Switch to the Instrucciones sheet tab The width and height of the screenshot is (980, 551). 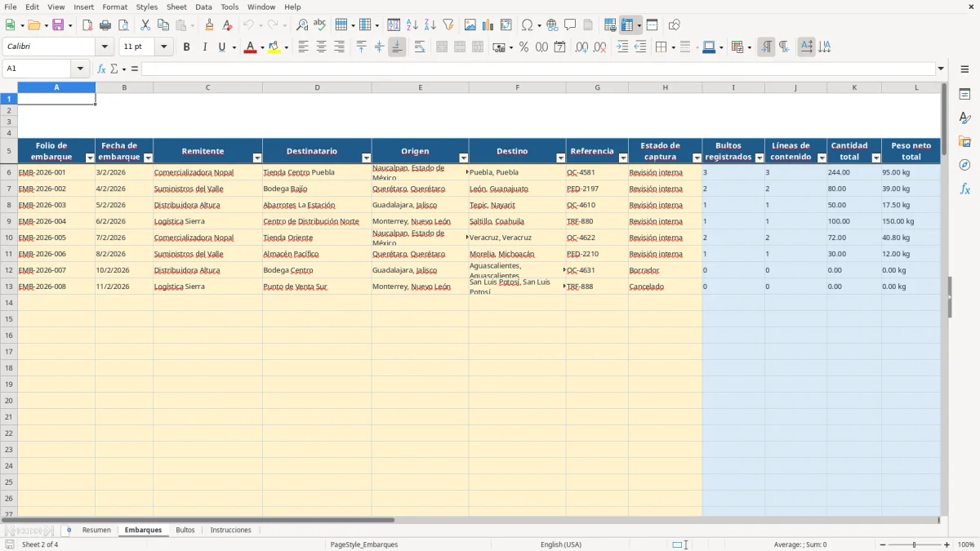pyautogui.click(x=231, y=530)
